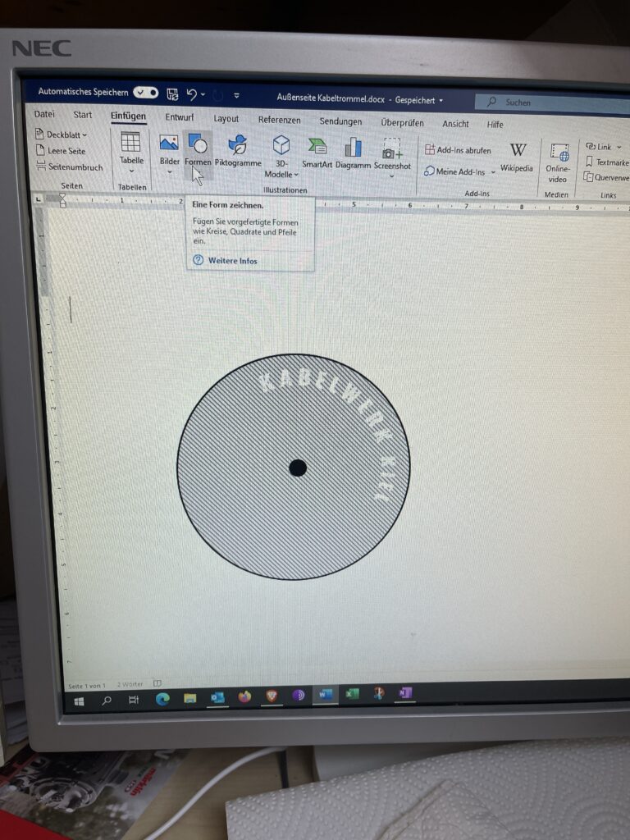Click the indent marker on horizontal ruler
The width and height of the screenshot is (630, 840).
(62, 200)
